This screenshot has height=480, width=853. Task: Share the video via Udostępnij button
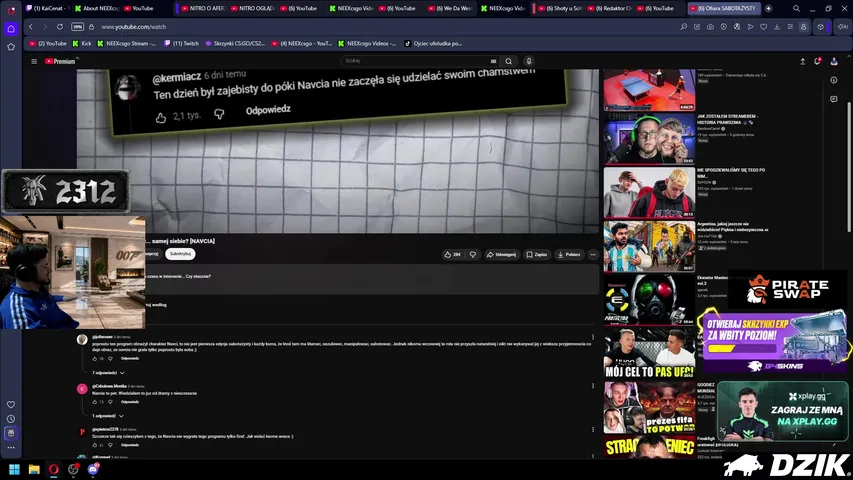[501, 254]
